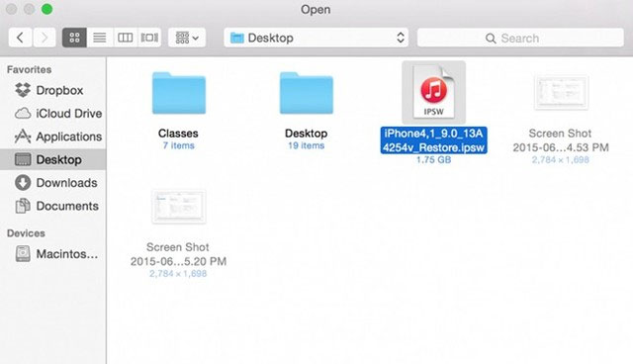
Task: Click the iPhone4,1_9.0_13A4254v_Restore.ipsw filename
Action: pyautogui.click(x=433, y=140)
